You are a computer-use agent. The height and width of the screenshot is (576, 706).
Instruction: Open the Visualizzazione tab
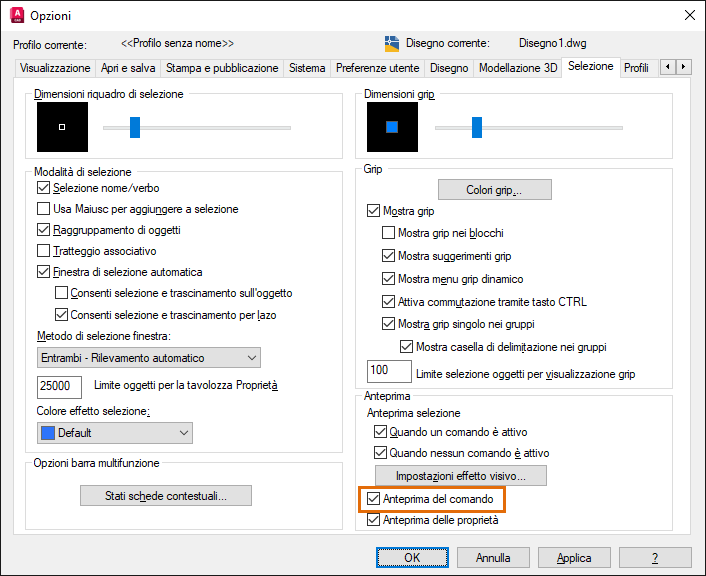tap(55, 68)
